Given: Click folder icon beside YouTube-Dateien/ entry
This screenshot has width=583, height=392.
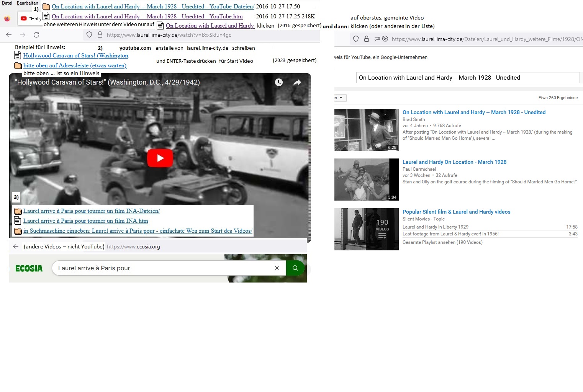Looking at the screenshot, I should pos(46,7).
